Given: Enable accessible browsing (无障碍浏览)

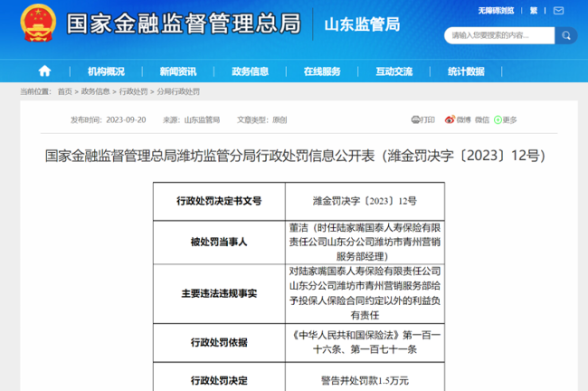Looking at the screenshot, I should [497, 11].
